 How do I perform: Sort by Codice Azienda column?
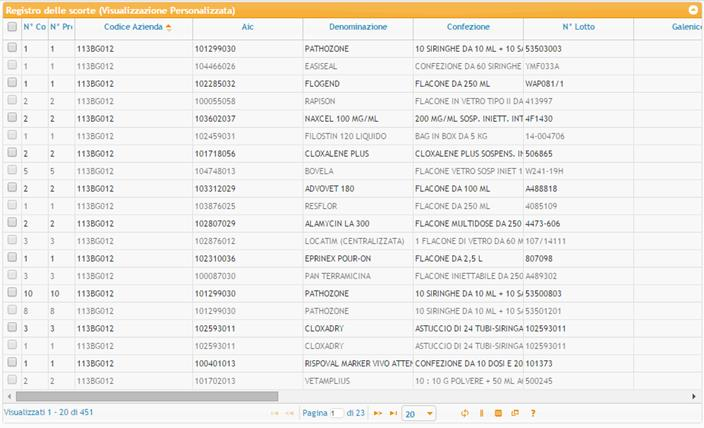click(x=133, y=27)
